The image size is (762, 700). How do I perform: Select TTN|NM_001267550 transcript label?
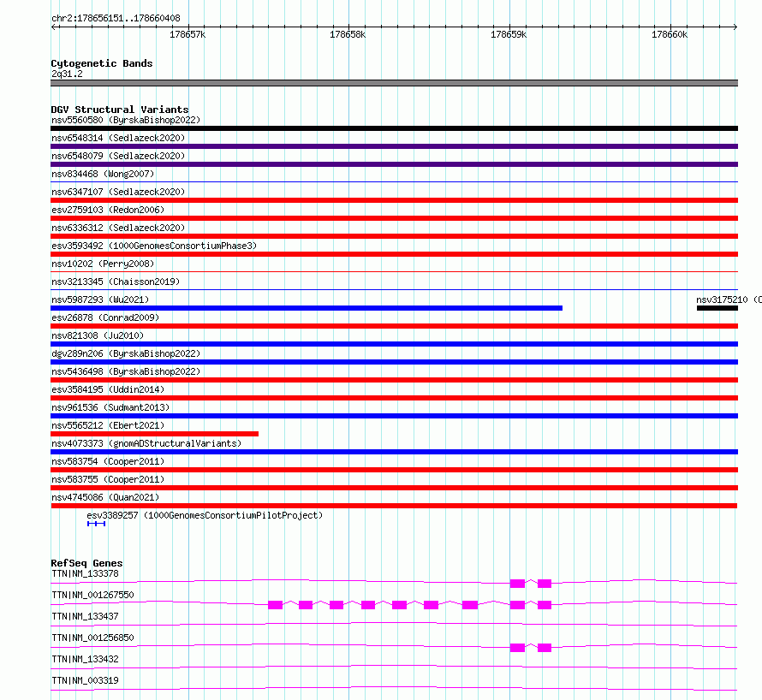[92, 595]
